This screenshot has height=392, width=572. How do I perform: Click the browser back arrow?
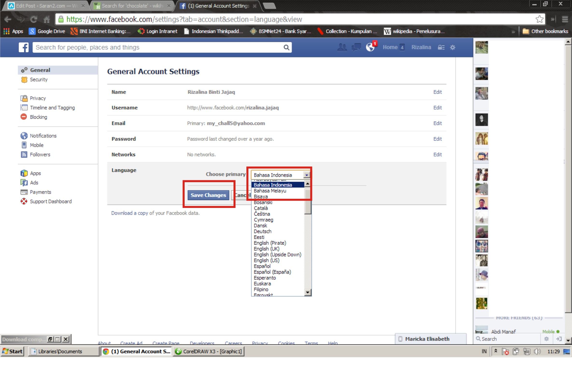(x=8, y=19)
